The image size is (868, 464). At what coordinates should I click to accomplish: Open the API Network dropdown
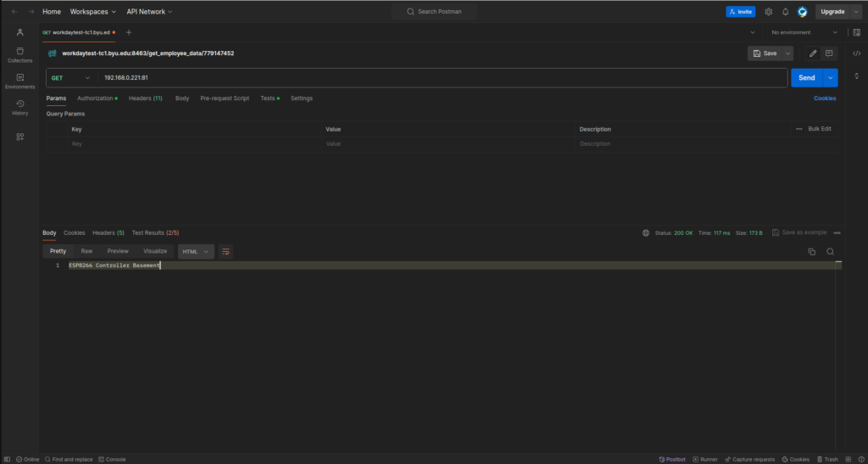pos(149,12)
